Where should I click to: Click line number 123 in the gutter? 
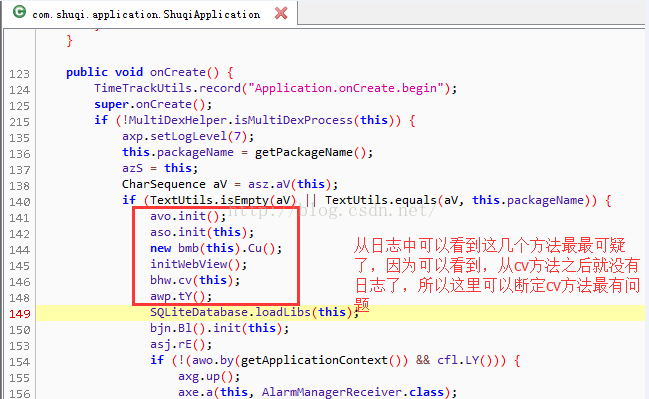[20, 74]
